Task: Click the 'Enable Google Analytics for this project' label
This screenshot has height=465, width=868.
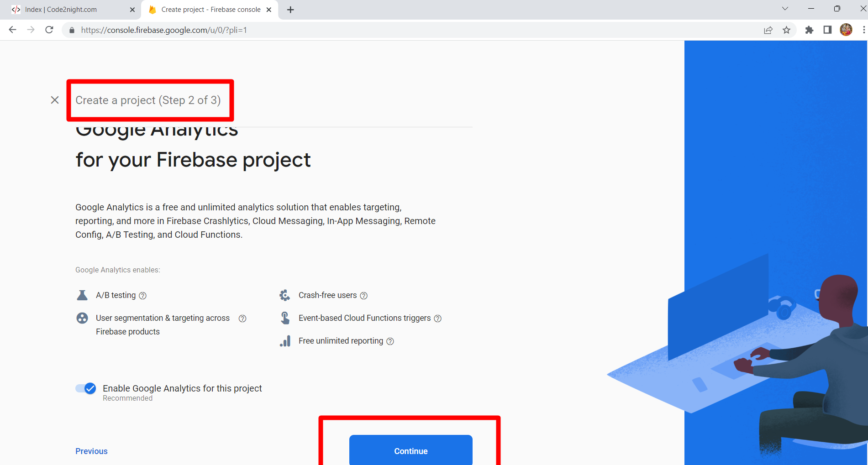Action: 182,388
